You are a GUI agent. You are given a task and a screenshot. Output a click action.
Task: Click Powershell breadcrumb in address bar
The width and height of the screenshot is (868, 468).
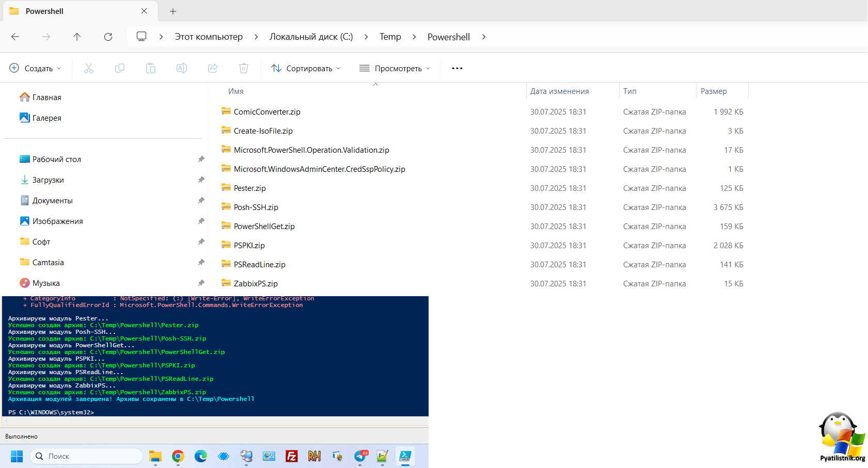point(449,37)
